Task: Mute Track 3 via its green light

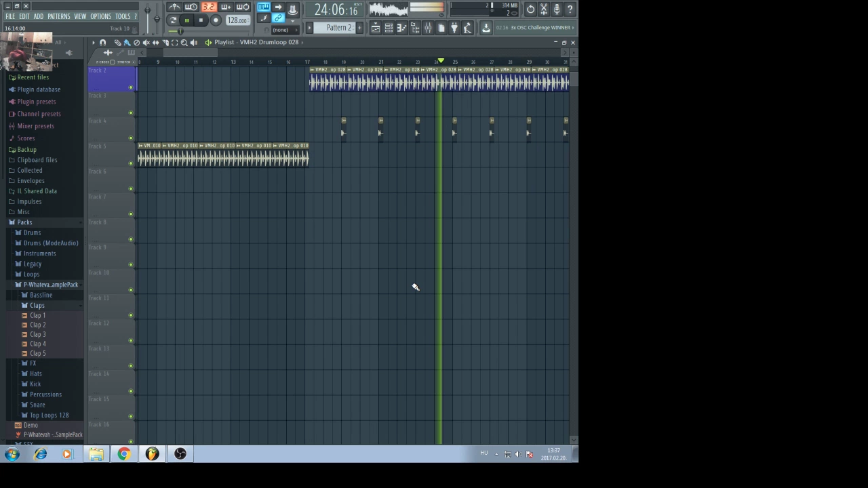Action: pos(131,113)
